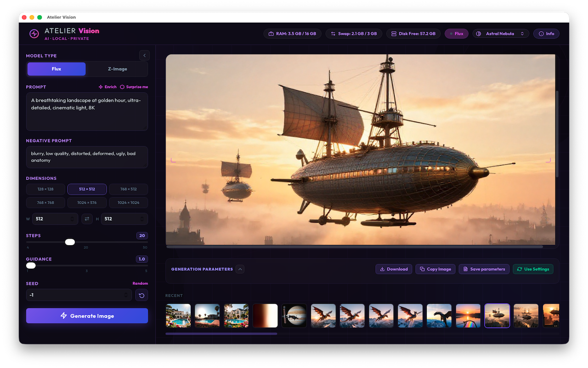Viewport: 588px width, 368px height.
Task: Select the Flux model type
Action: coord(57,69)
